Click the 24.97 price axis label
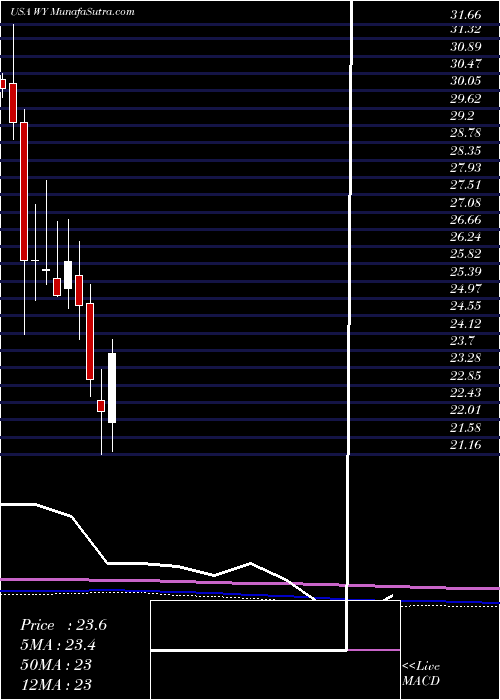The width and height of the screenshot is (500, 700). click(x=466, y=289)
